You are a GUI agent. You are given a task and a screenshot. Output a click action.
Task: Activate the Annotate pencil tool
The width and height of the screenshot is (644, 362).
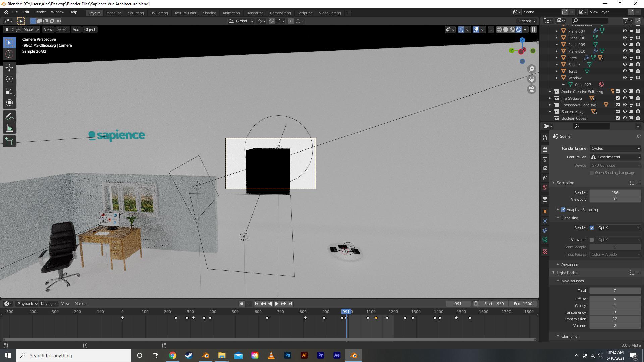pyautogui.click(x=9, y=117)
